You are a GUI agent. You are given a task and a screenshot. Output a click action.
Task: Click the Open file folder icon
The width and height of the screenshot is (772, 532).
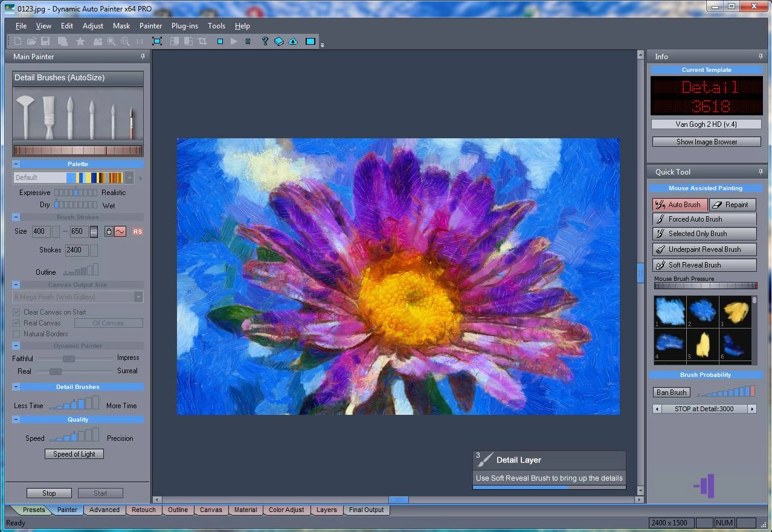(x=31, y=41)
